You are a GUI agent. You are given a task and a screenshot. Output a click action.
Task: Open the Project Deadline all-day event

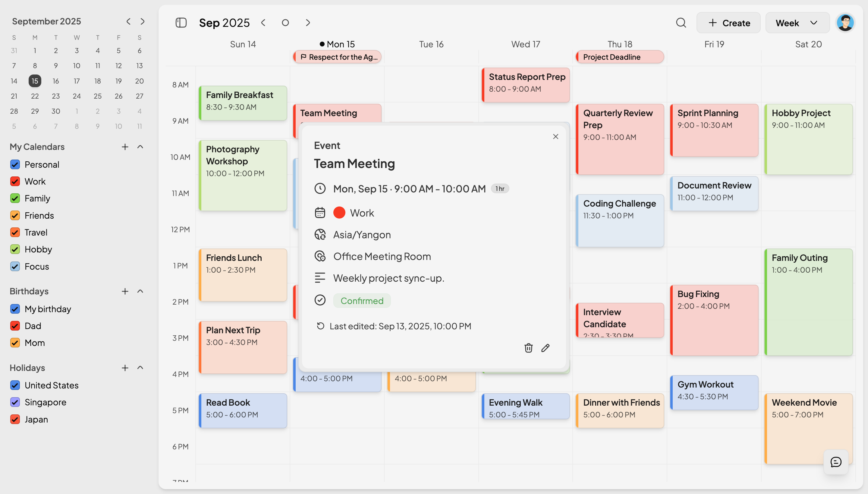click(620, 57)
